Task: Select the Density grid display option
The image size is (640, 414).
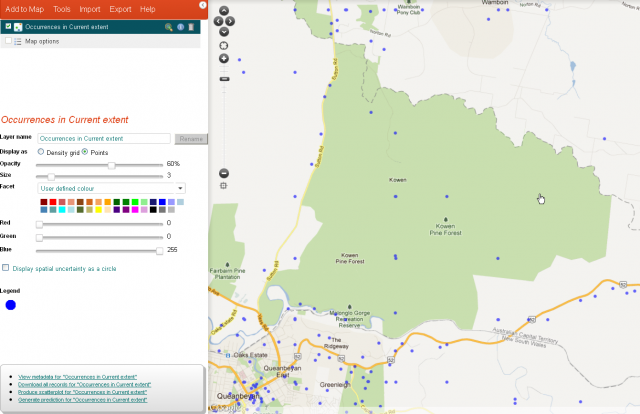Action: (x=41, y=151)
